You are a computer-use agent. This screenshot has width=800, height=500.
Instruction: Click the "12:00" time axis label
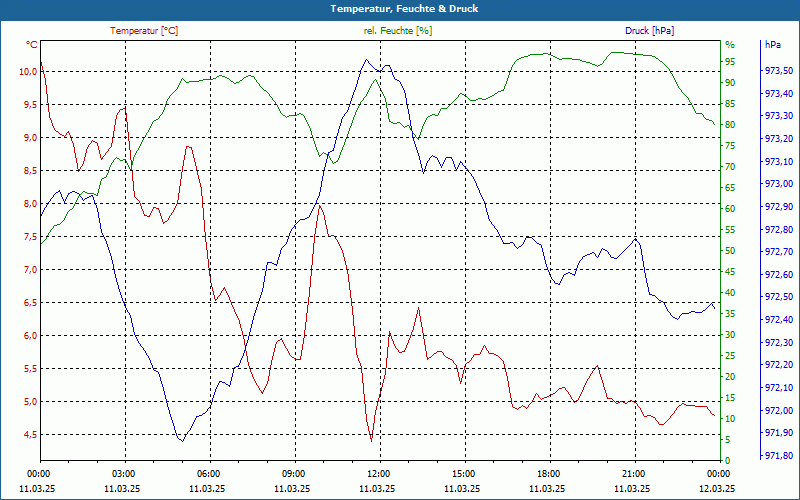[378, 474]
